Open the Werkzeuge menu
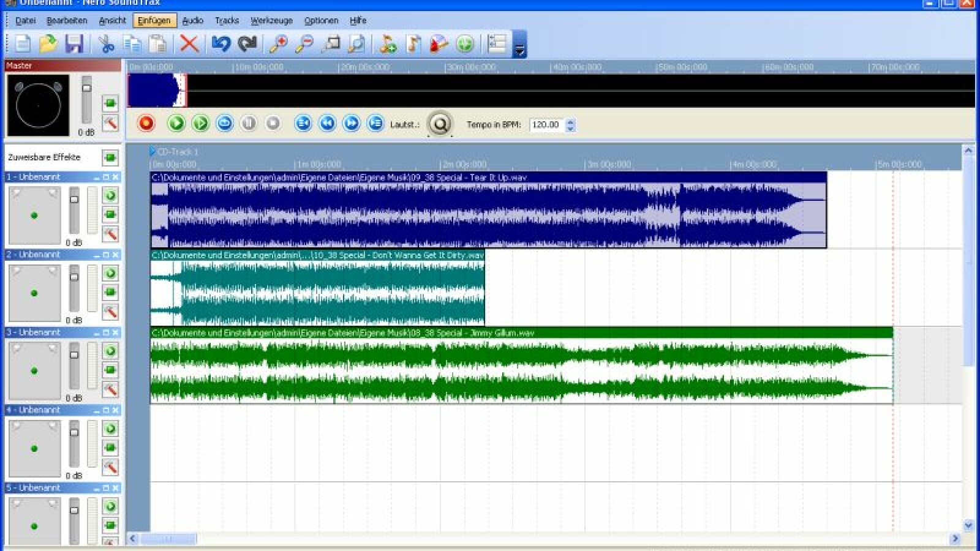The height and width of the screenshot is (551, 980). coord(271,20)
